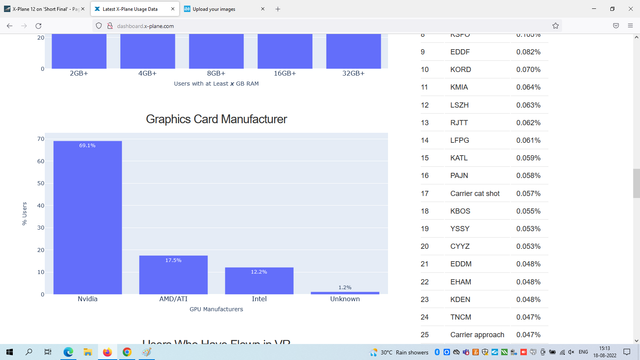
Task: Click the CYYZ airport entry
Action: tap(460, 246)
